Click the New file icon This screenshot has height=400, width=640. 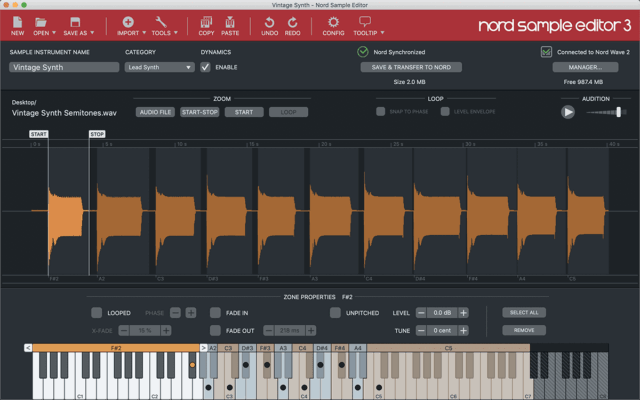pyautogui.click(x=17, y=22)
